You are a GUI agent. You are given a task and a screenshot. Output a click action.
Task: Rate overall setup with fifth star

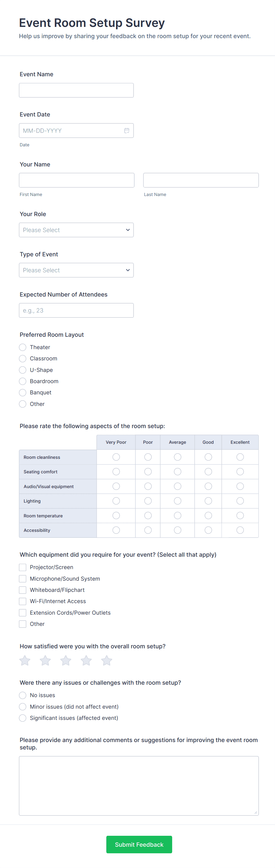[x=106, y=660]
